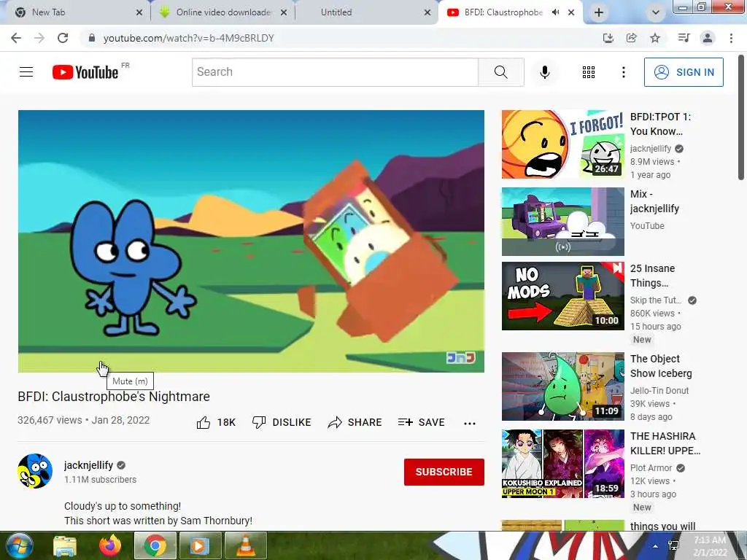Go back using browser back arrow
The image size is (747, 560).
coord(16,38)
